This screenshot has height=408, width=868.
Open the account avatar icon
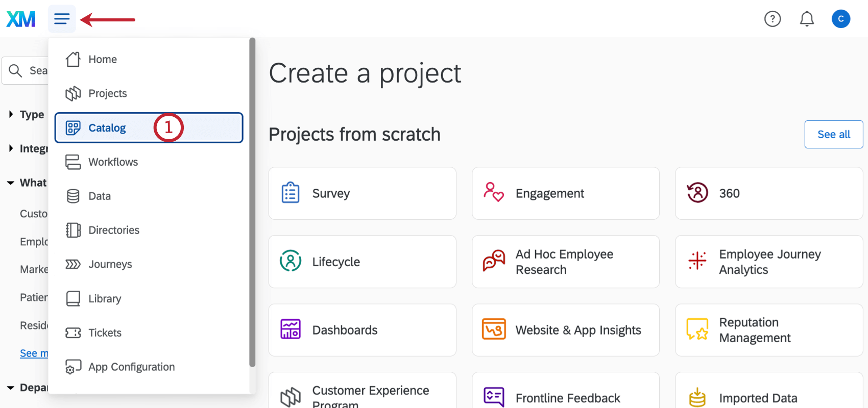click(840, 19)
